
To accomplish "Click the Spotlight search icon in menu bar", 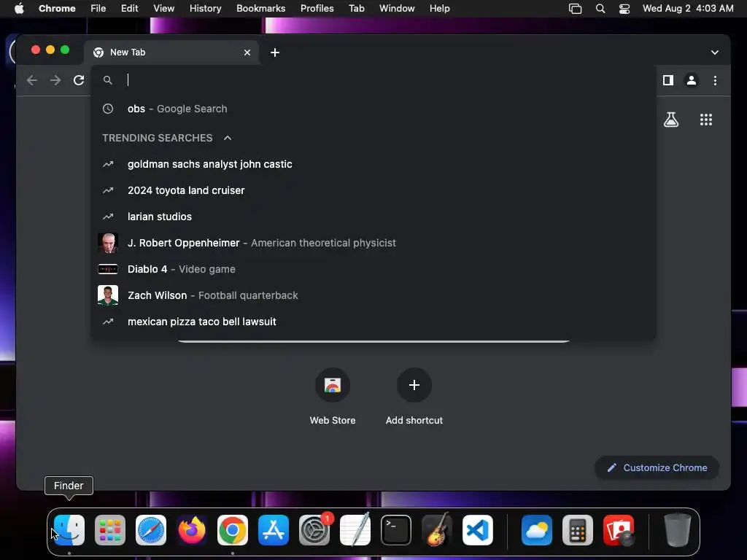I will click(x=600, y=9).
